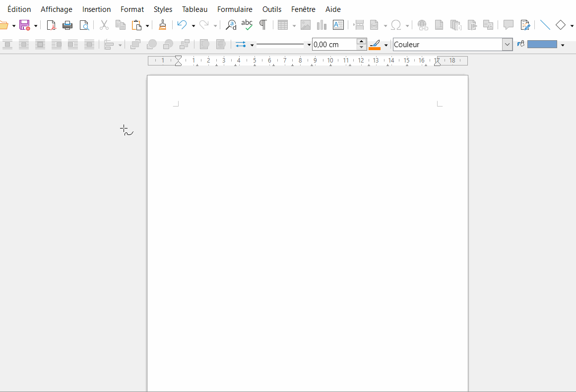Toggle Print Preview icon
Screen dimensions: 576x392
point(84,25)
